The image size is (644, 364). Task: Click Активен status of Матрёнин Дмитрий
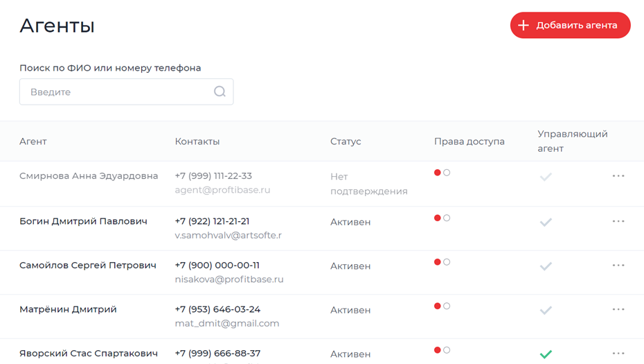click(350, 310)
